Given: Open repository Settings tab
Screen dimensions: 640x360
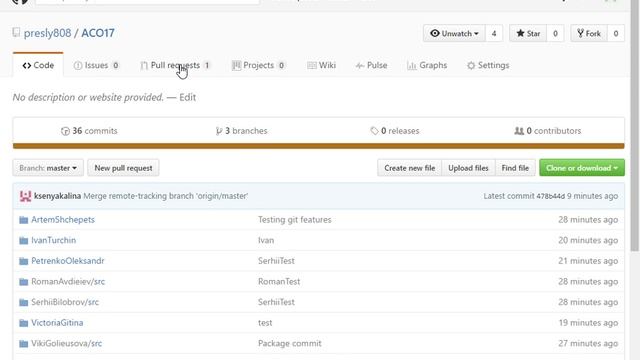Looking at the screenshot, I should (488, 65).
